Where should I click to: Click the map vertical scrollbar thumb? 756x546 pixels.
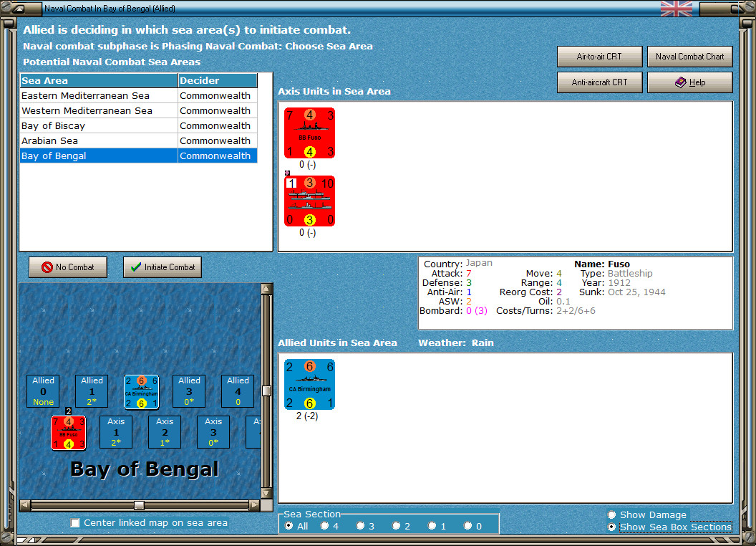point(266,390)
